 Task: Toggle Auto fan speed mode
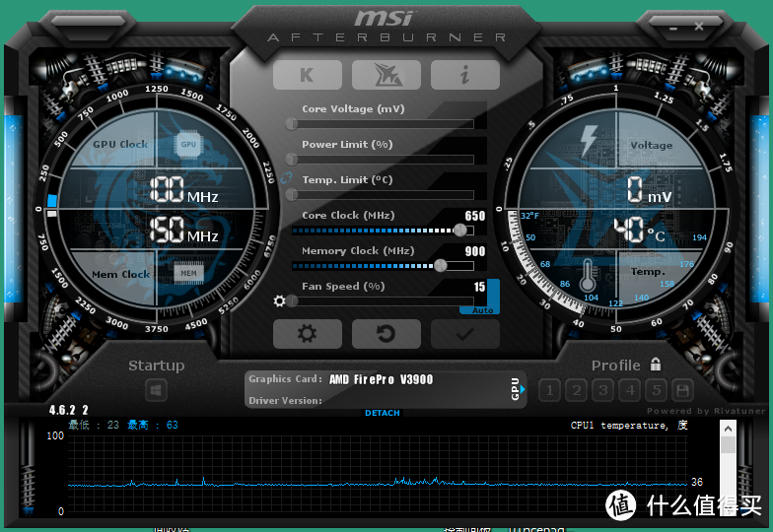pos(482,309)
